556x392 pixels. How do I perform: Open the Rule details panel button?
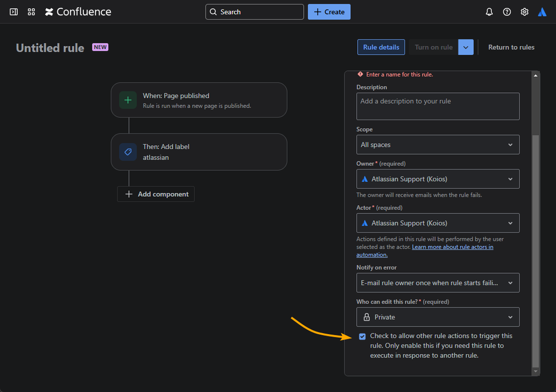[x=381, y=47]
